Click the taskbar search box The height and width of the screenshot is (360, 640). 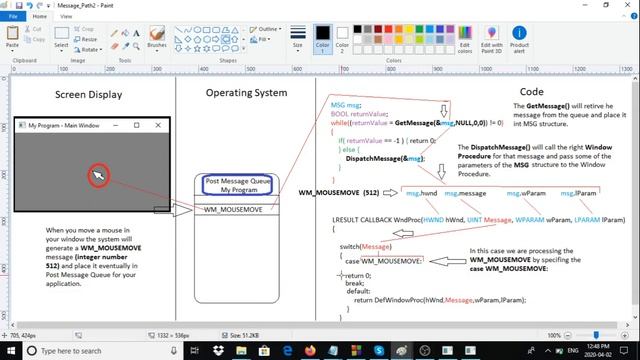pyautogui.click(x=102, y=351)
